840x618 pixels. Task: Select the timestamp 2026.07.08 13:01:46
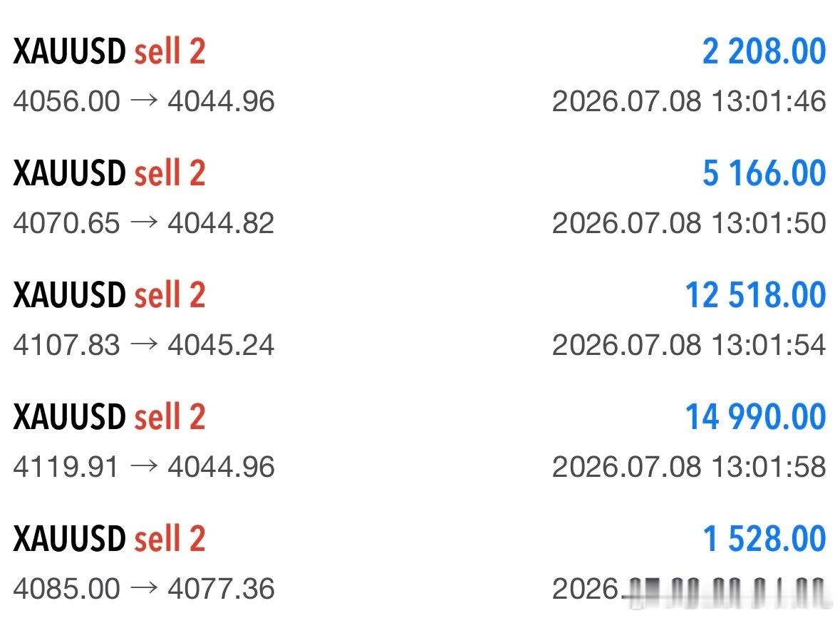(689, 101)
